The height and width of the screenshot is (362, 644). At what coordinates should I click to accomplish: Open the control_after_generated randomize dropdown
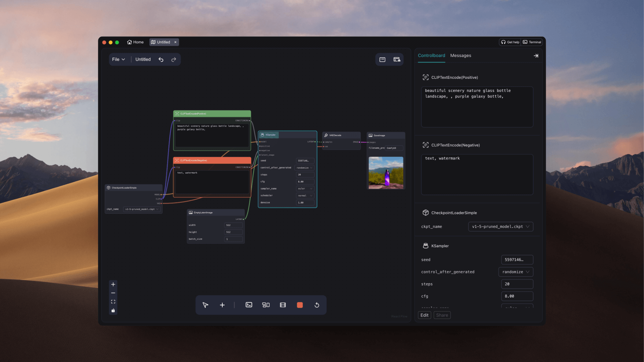tap(516, 272)
